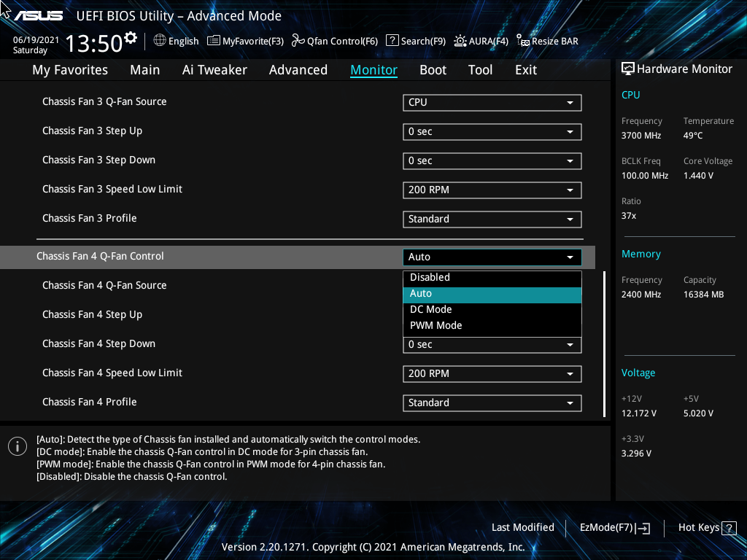
Task: Open the Chassis Fan 3 Profile dropdown
Action: [x=492, y=219]
